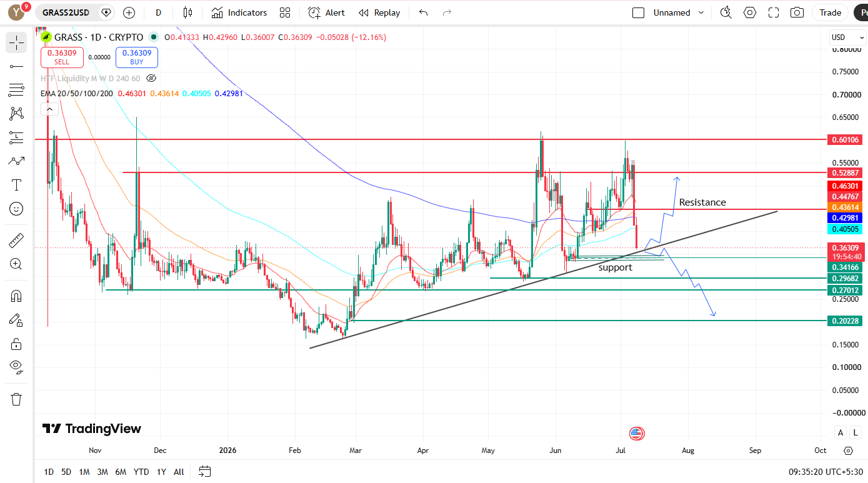868x483 pixels.
Task: Select the 5D date range
Action: (x=66, y=472)
